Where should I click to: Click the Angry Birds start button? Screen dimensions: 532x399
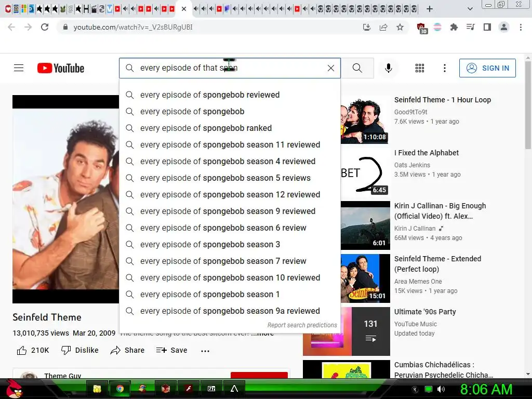(14, 389)
